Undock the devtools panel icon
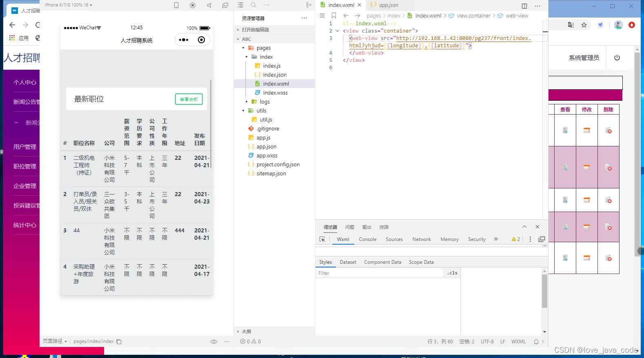 click(542, 239)
